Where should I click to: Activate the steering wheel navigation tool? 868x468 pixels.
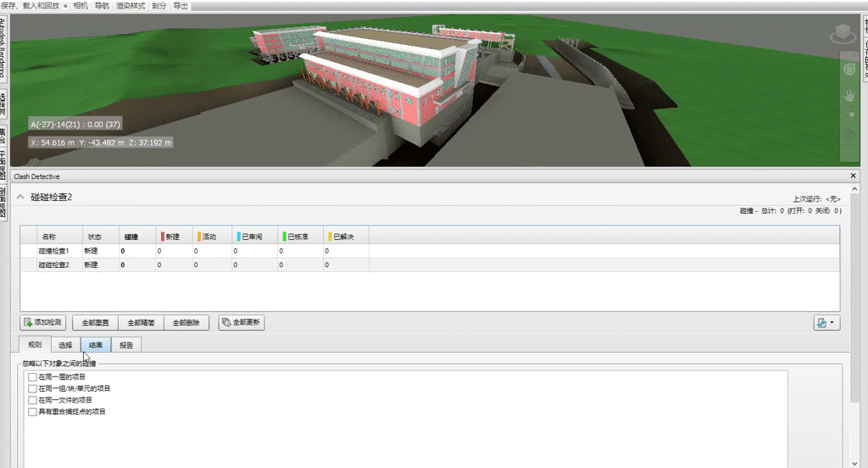(849, 69)
